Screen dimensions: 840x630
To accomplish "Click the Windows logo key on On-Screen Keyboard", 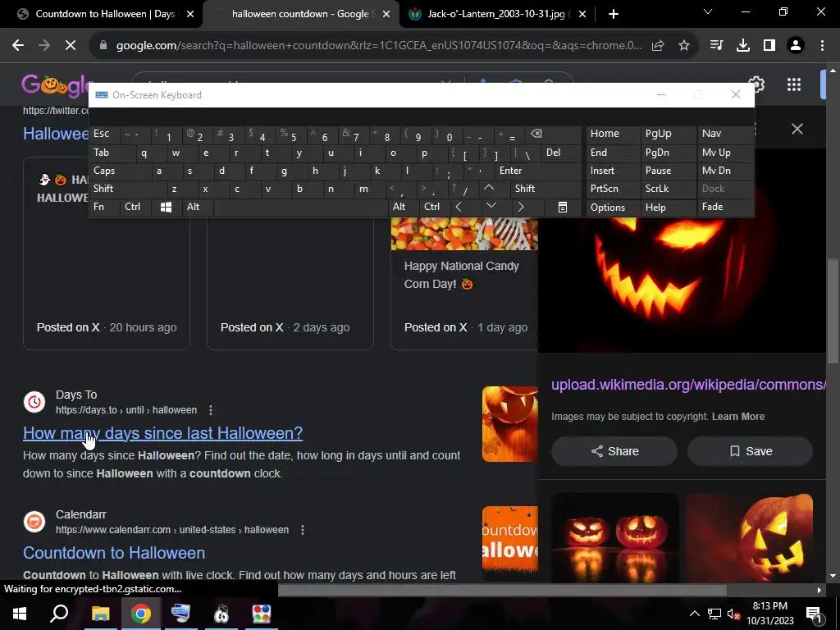I will point(166,207).
